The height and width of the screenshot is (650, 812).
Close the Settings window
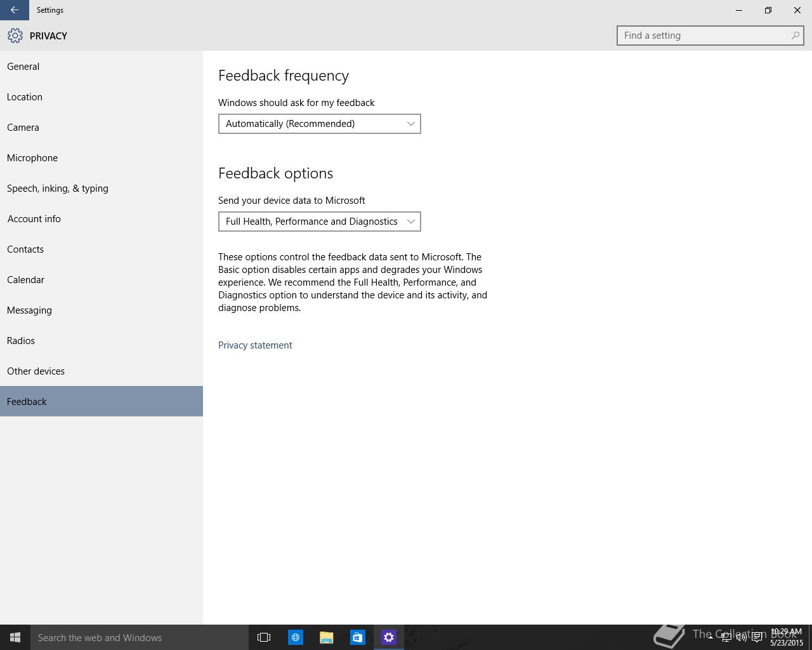tap(797, 10)
